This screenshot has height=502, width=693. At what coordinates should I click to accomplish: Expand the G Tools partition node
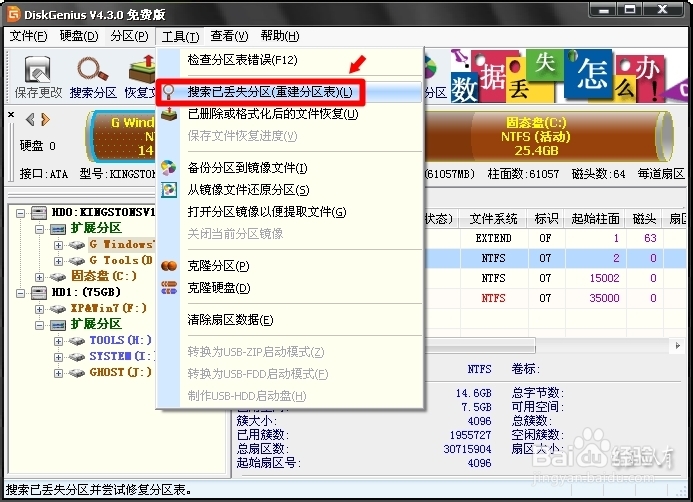tap(58, 261)
